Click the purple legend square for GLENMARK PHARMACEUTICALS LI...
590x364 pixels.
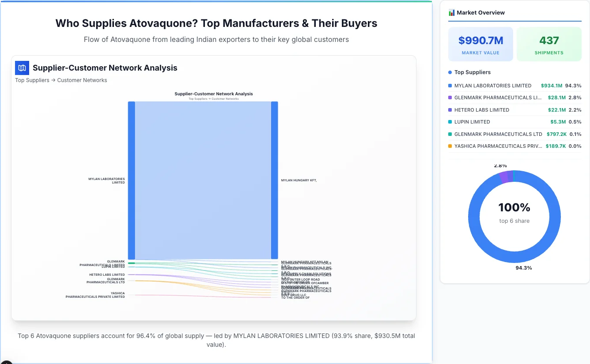451,98
